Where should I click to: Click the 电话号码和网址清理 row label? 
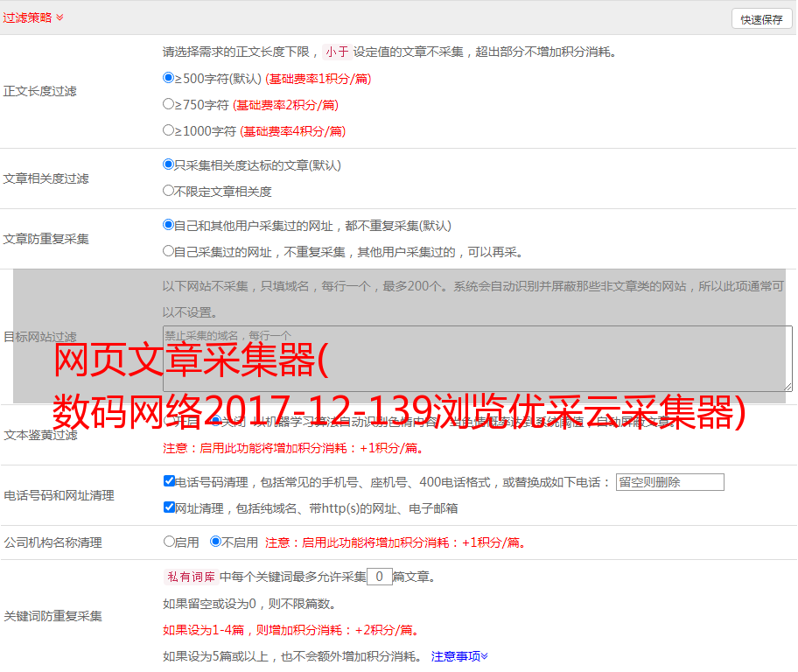tap(59, 495)
